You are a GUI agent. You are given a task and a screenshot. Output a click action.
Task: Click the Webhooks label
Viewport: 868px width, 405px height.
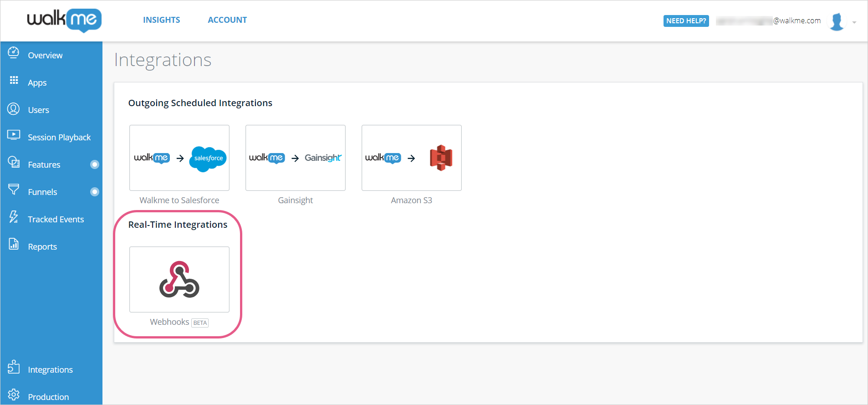point(169,322)
